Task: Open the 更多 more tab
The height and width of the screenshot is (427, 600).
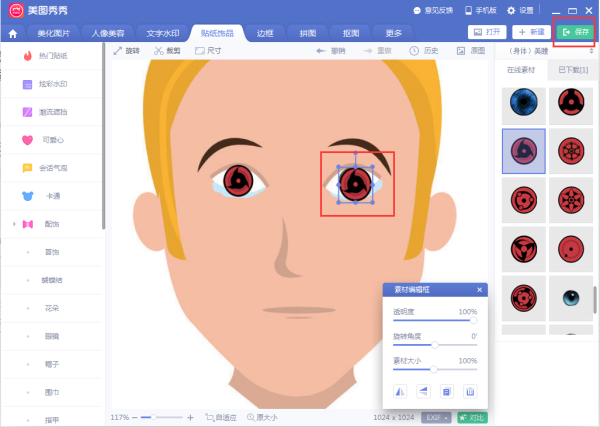Action: pos(393,33)
